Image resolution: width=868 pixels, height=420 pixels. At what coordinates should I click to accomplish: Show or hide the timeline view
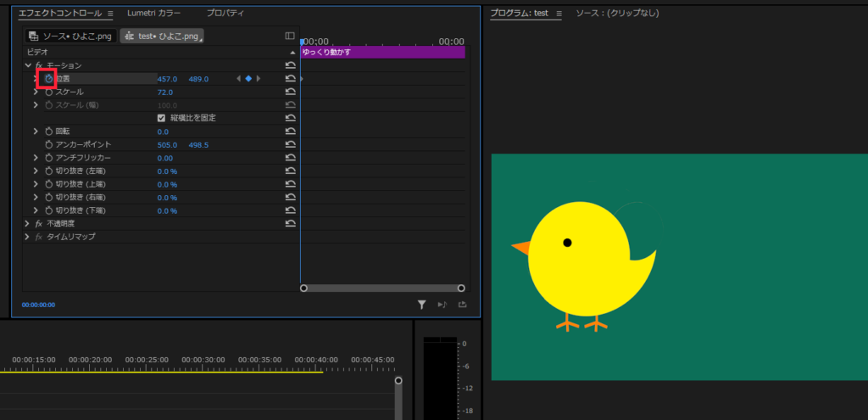[x=290, y=36]
